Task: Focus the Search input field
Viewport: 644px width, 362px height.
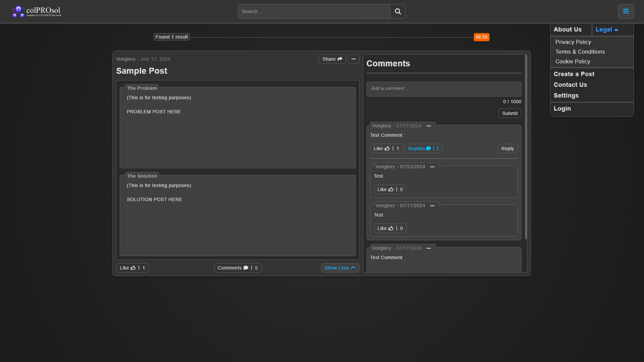Action: pyautogui.click(x=314, y=11)
